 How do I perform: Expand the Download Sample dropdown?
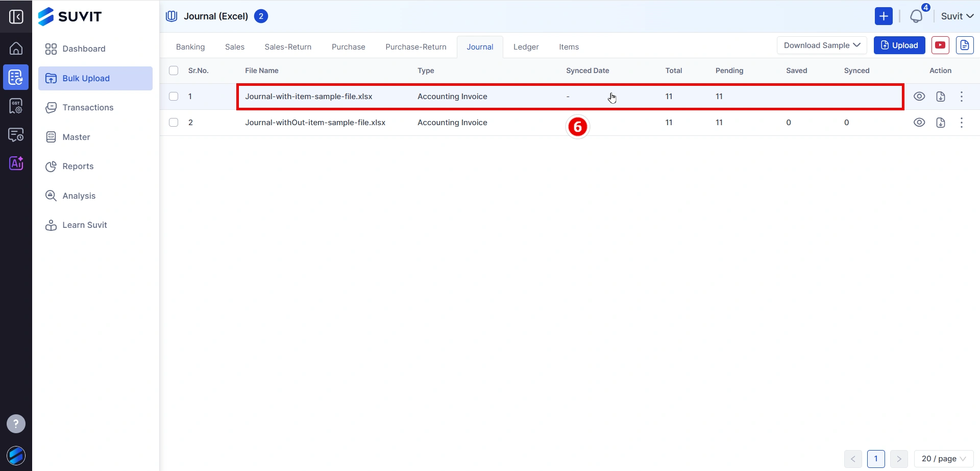click(822, 45)
